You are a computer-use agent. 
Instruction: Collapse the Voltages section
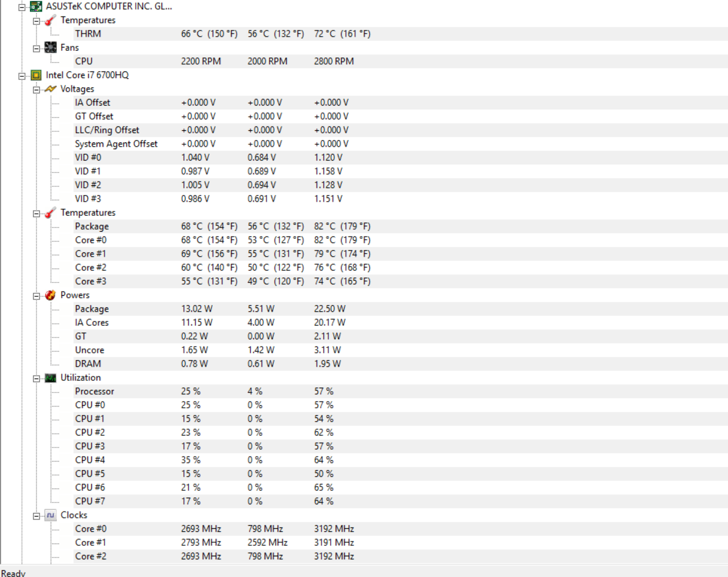(37, 90)
